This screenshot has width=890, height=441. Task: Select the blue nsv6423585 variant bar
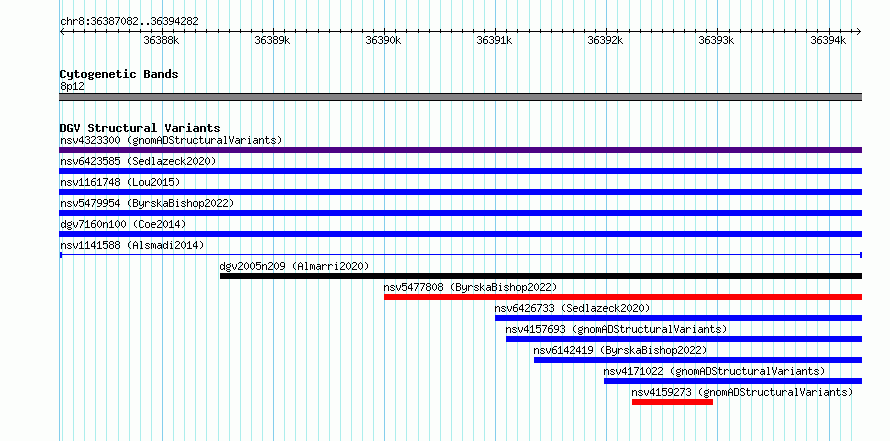460,171
